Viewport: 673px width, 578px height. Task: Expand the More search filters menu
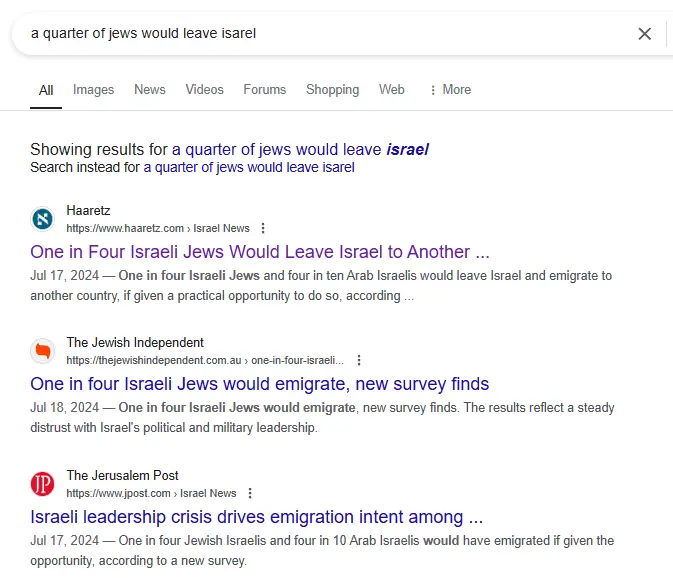[x=449, y=90]
